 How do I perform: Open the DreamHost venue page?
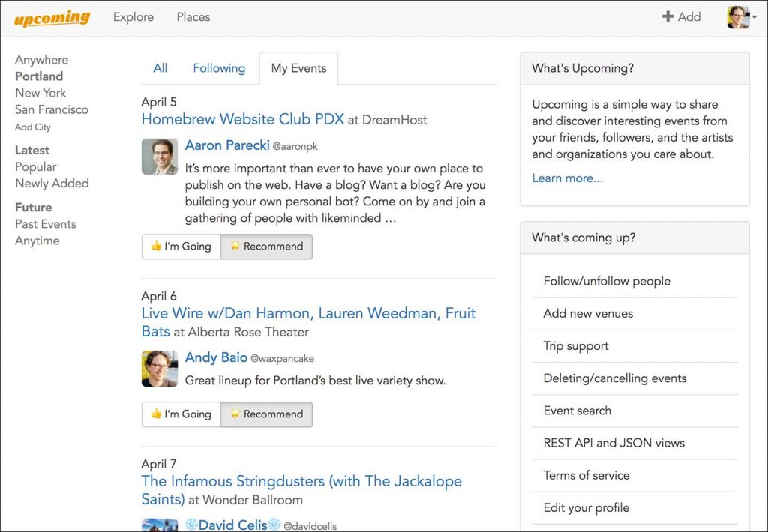(x=394, y=120)
